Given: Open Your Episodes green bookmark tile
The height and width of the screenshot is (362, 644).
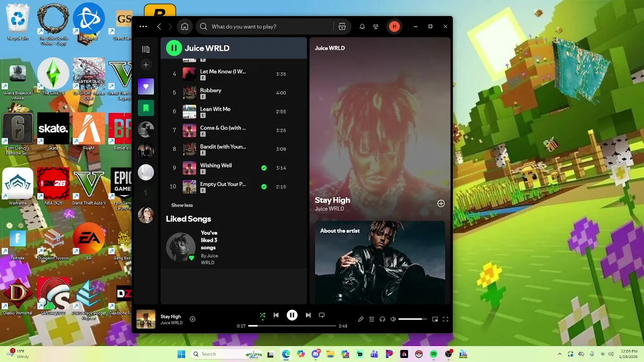Looking at the screenshot, I should (x=146, y=108).
